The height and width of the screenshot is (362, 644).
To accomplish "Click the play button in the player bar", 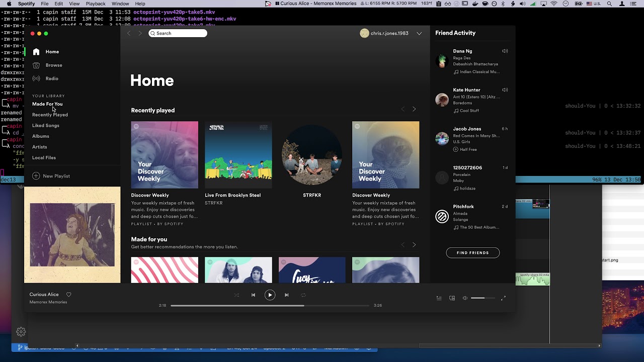I will coord(270,295).
